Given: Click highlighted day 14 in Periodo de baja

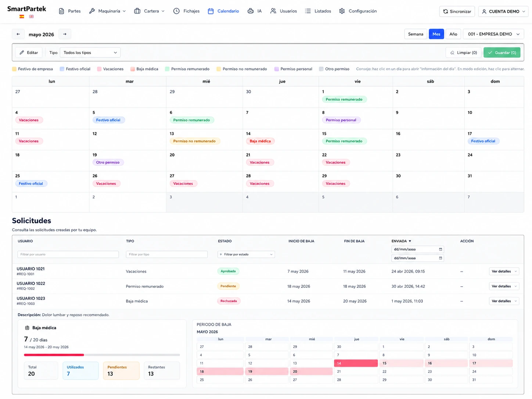Looking at the screenshot, I should [x=356, y=363].
